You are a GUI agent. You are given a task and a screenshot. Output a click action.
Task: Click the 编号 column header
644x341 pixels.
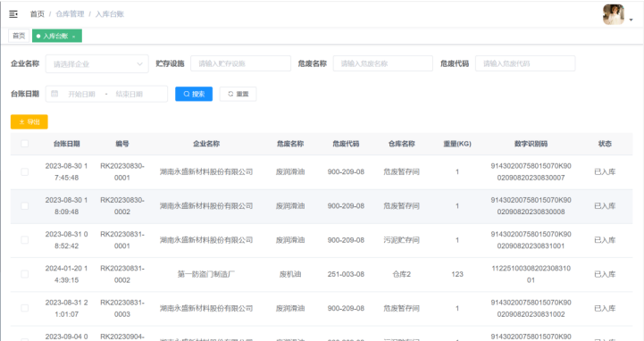point(122,144)
